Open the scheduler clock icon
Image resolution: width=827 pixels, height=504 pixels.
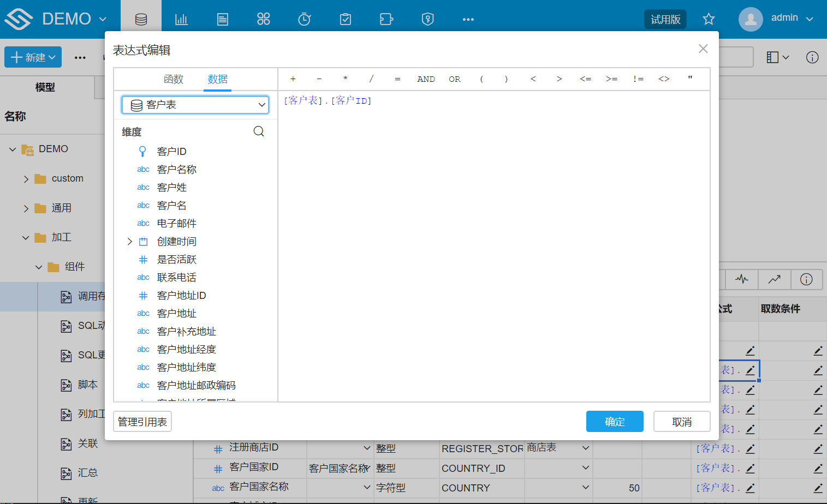304,18
